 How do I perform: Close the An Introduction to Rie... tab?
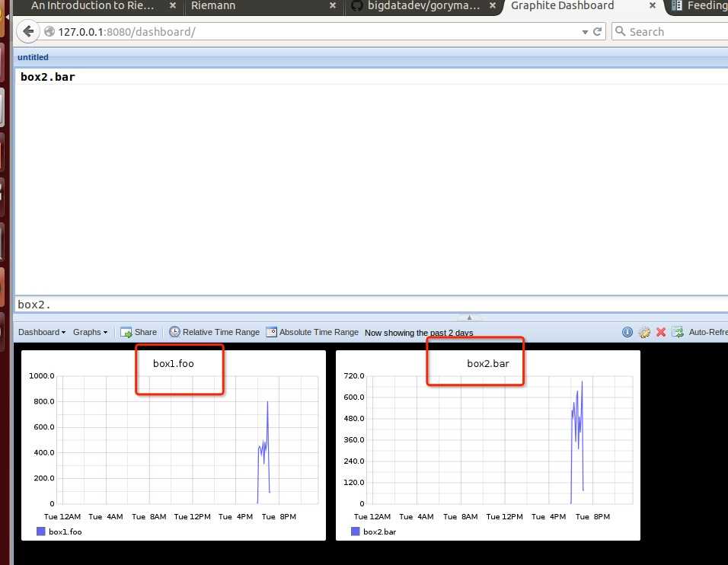tap(173, 5)
